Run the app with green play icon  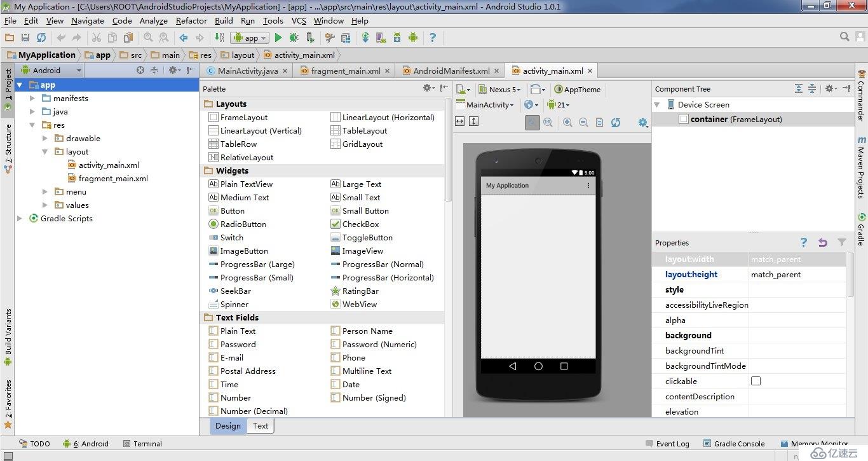tap(278, 38)
